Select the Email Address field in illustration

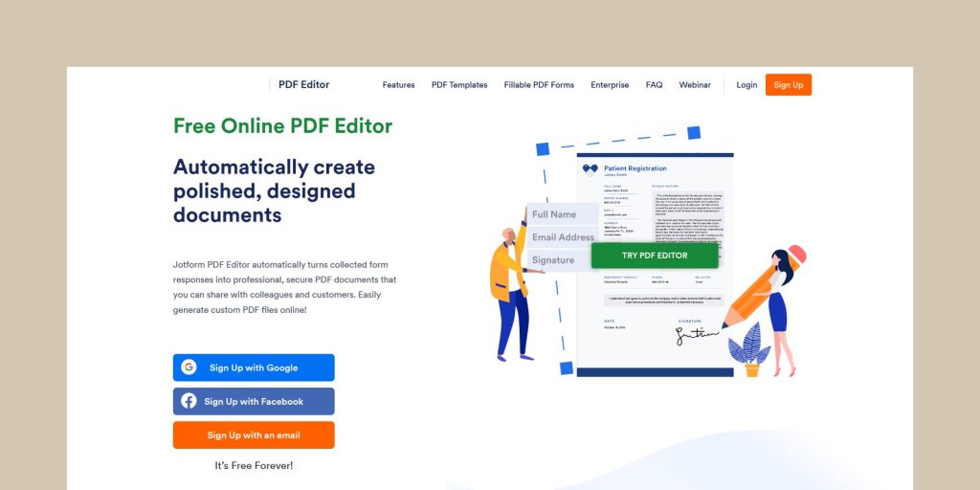563,237
